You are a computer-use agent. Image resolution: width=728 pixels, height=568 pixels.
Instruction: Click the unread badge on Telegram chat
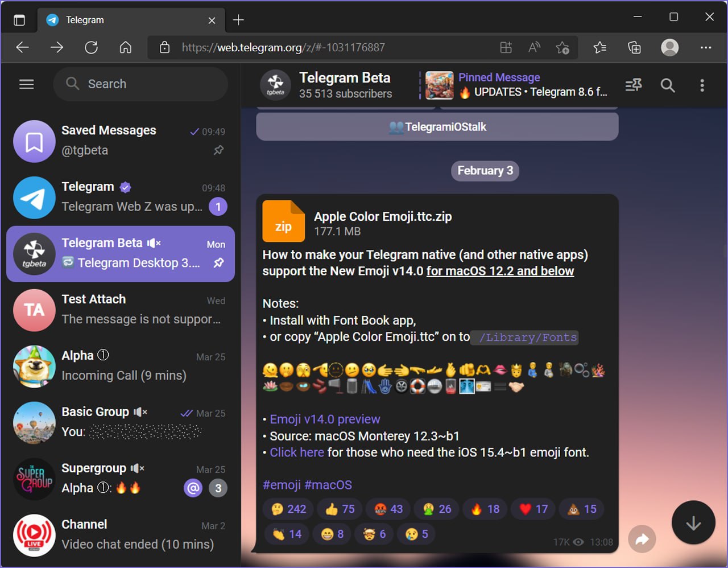pos(218,207)
